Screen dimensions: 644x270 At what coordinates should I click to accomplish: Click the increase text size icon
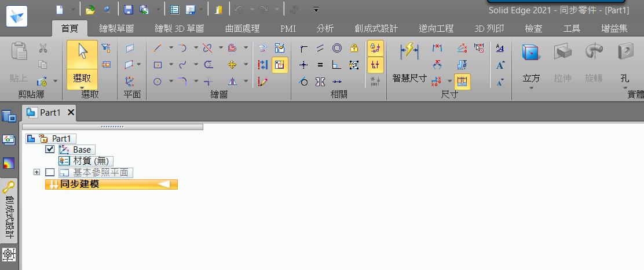click(x=500, y=65)
